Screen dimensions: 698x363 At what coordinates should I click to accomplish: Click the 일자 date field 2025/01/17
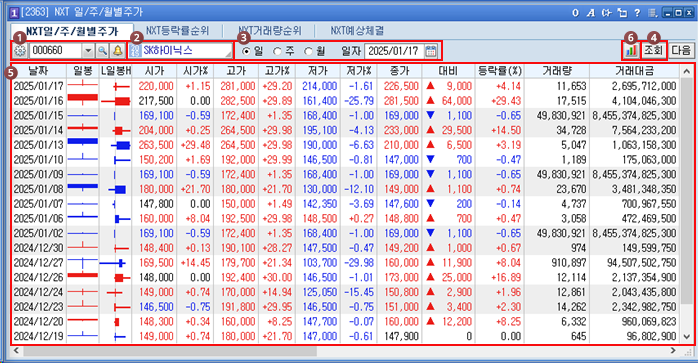(394, 51)
